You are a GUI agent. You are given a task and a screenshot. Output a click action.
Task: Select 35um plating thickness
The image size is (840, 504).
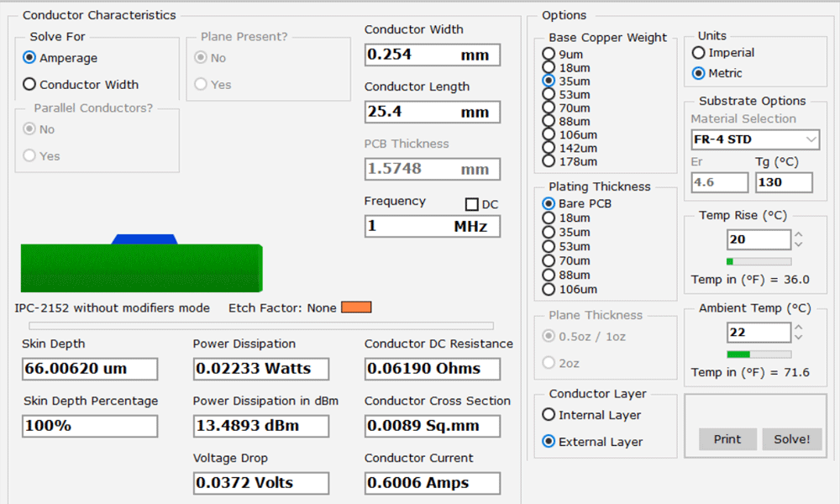point(547,233)
